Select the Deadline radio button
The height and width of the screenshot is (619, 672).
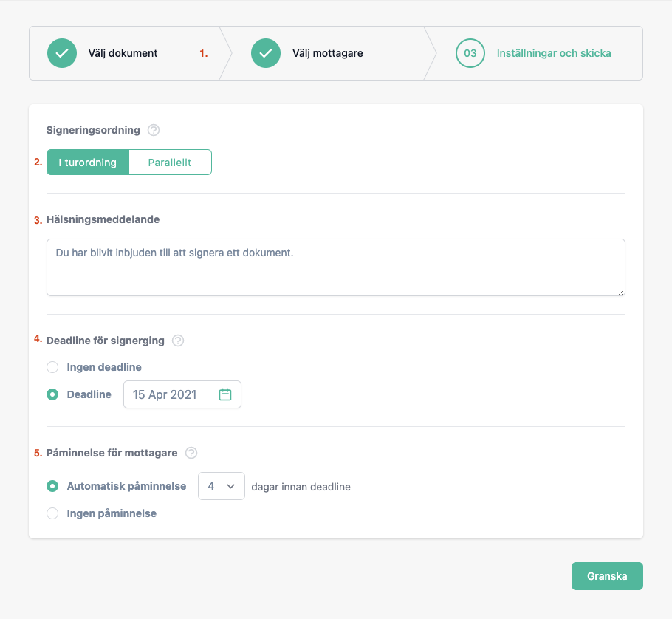tap(52, 394)
